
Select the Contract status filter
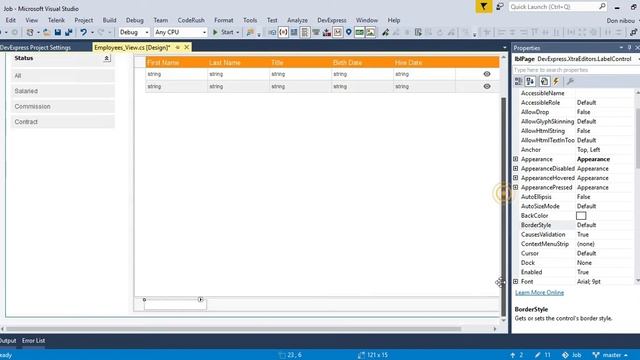click(x=63, y=122)
